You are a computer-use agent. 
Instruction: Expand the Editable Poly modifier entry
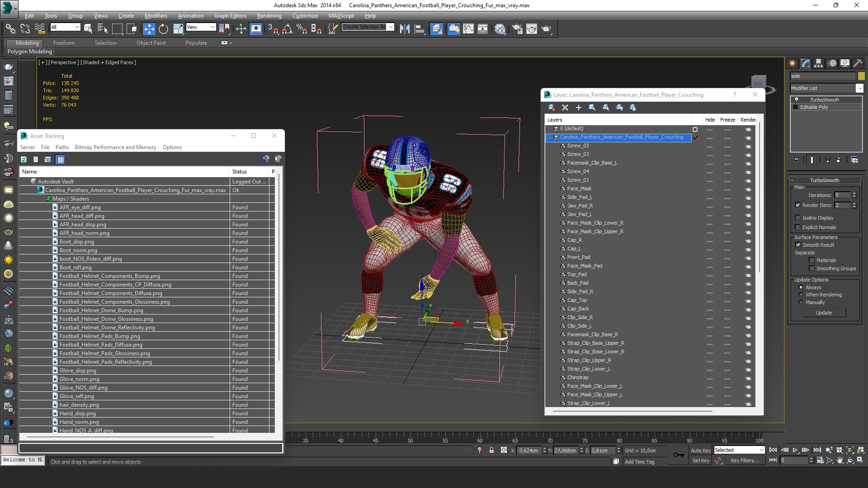pyautogui.click(x=795, y=107)
